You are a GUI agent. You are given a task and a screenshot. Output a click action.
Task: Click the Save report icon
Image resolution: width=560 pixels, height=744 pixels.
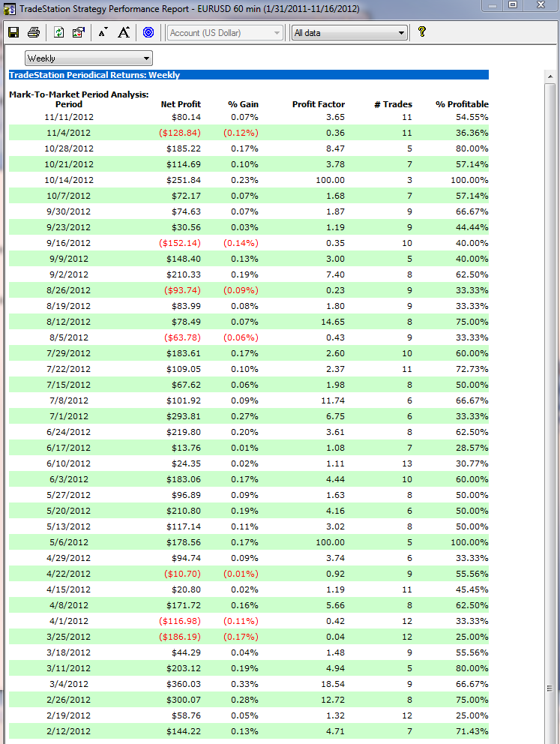13,32
